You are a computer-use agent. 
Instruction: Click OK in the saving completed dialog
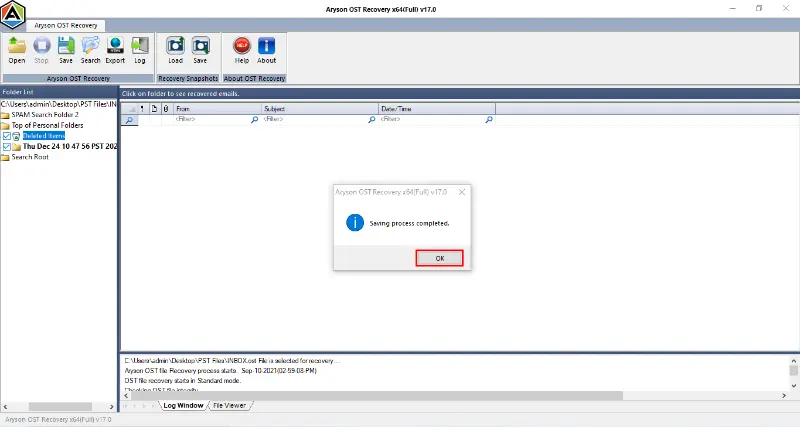point(439,258)
